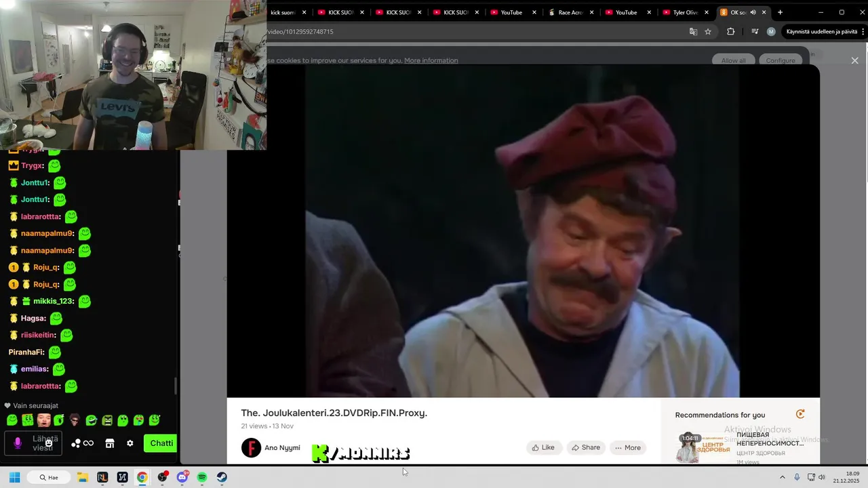The image size is (868, 488).
Task: Open Ano Nyymi channel avatar
Action: [251, 448]
